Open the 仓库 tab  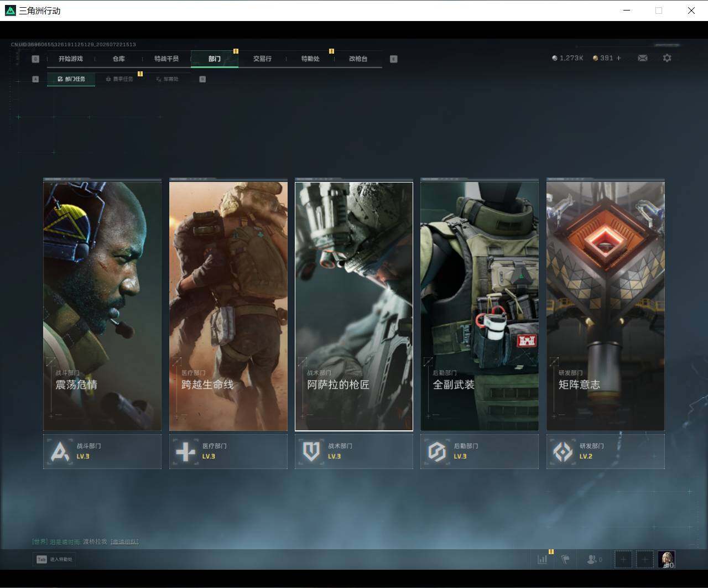click(119, 59)
